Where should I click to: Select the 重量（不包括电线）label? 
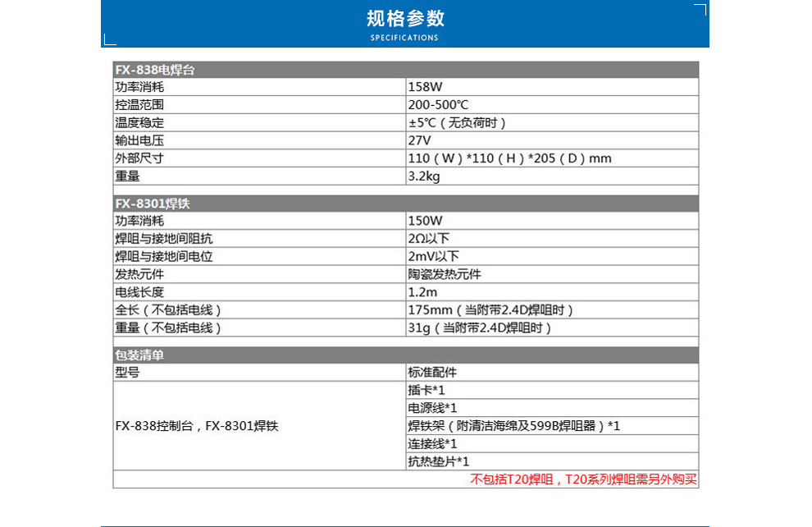tap(168, 328)
